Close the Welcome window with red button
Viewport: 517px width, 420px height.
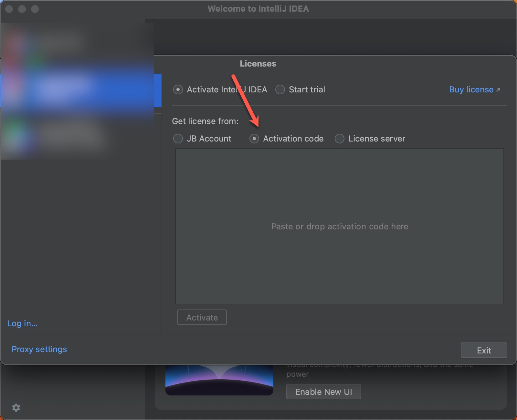(9, 9)
